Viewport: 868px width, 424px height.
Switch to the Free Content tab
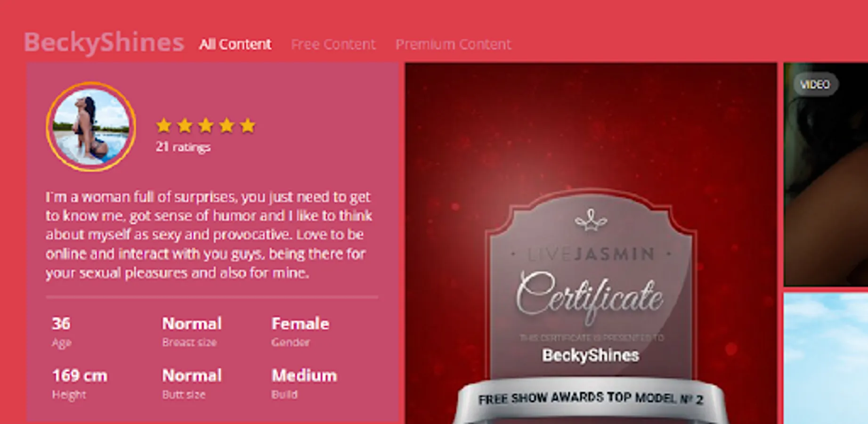coord(333,44)
